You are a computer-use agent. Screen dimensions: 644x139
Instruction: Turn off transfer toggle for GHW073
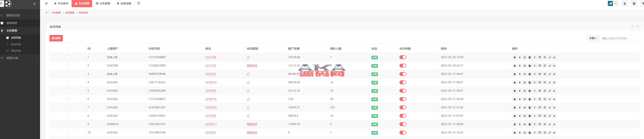pos(402,124)
